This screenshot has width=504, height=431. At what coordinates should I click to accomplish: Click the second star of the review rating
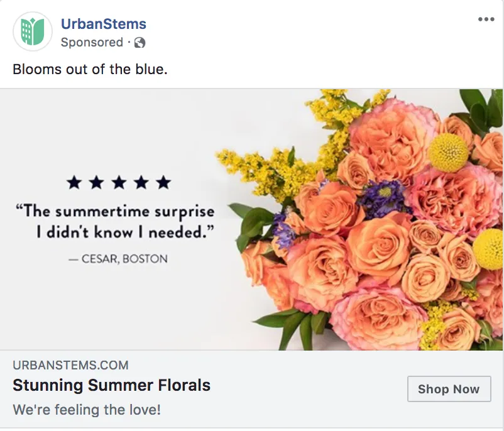96,183
